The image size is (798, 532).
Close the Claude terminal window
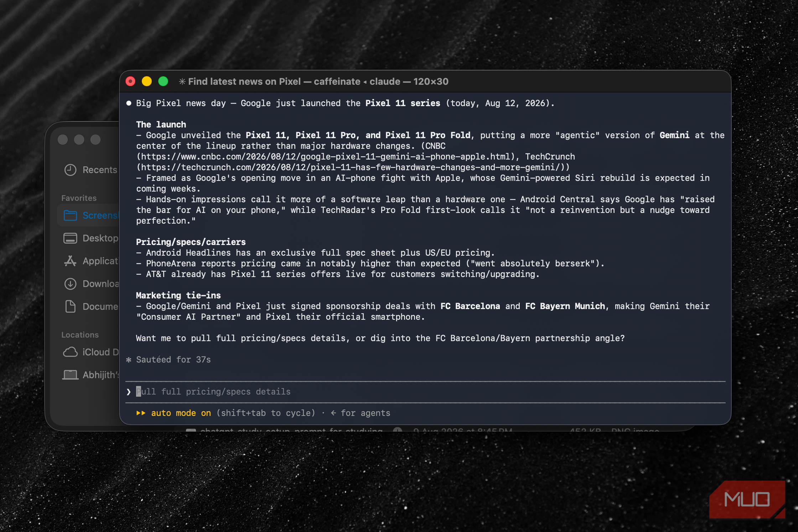131,82
